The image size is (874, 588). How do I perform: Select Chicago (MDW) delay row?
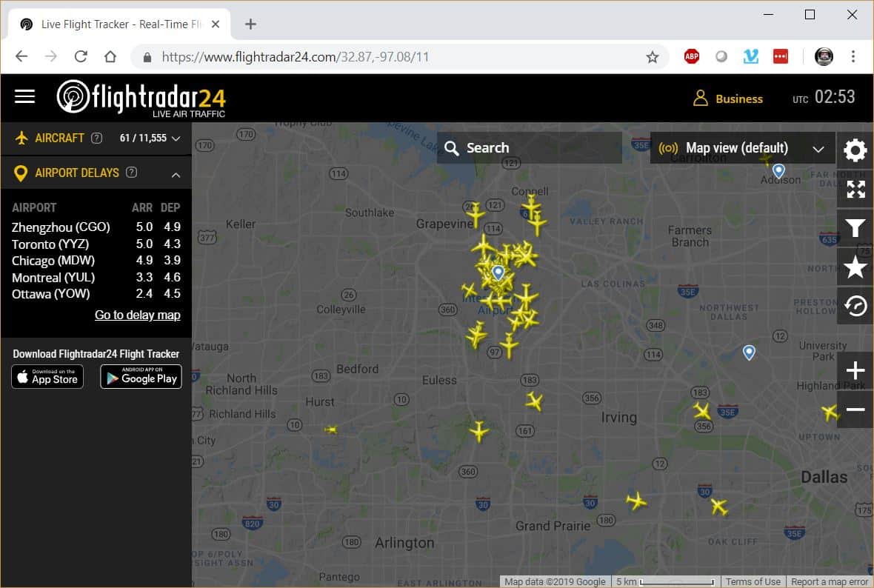tap(96, 260)
